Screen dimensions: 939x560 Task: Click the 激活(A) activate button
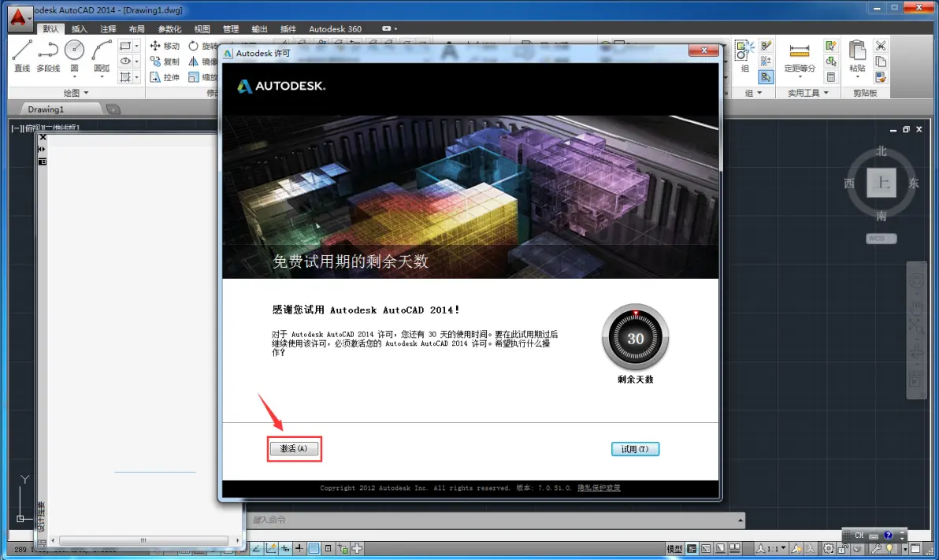(x=294, y=449)
